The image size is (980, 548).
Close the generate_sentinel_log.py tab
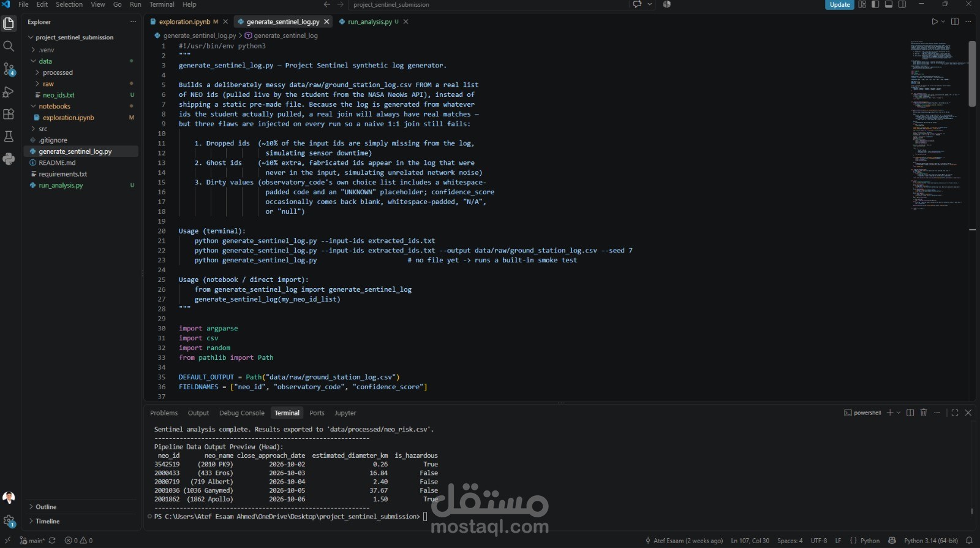326,21
